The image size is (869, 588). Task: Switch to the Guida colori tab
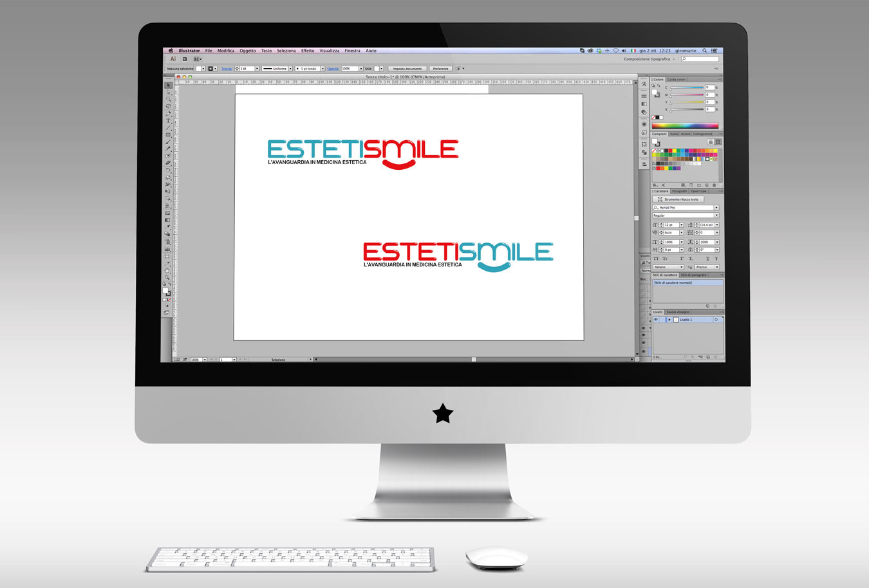click(677, 80)
